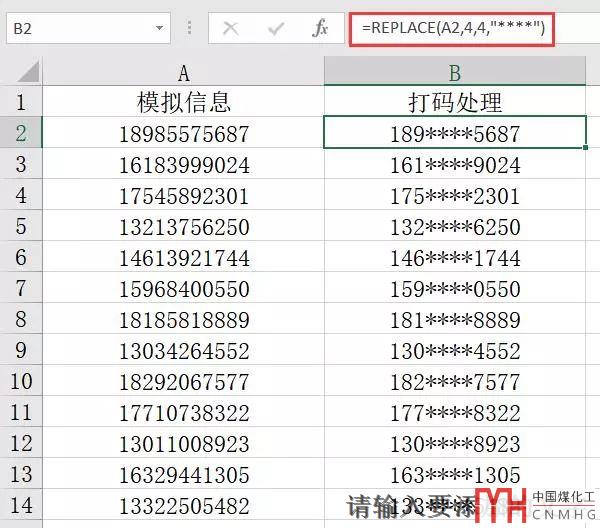Click masked cell 163****1305

[455, 473]
